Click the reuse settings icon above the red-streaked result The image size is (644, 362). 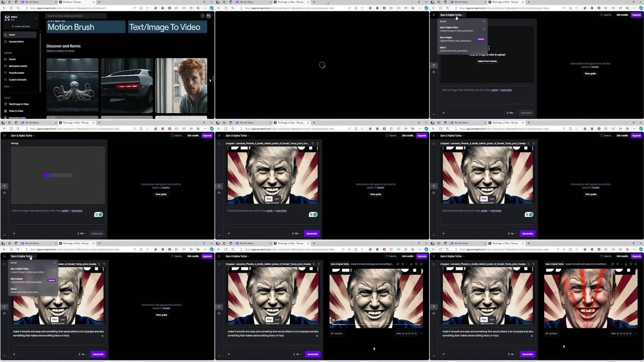tap(612, 264)
